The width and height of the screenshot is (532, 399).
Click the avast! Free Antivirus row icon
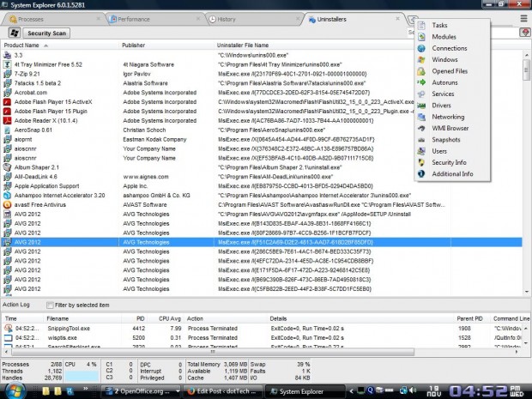(7, 204)
